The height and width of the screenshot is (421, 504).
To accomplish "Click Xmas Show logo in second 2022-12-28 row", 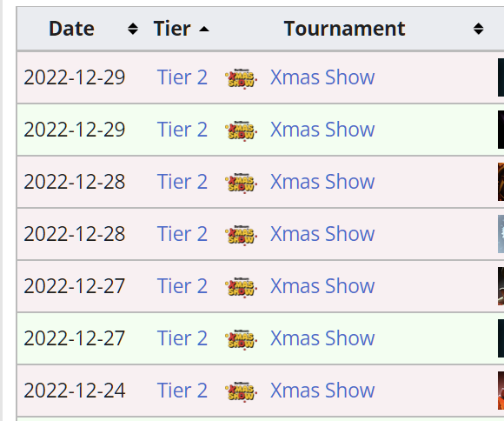I will click(x=241, y=235).
